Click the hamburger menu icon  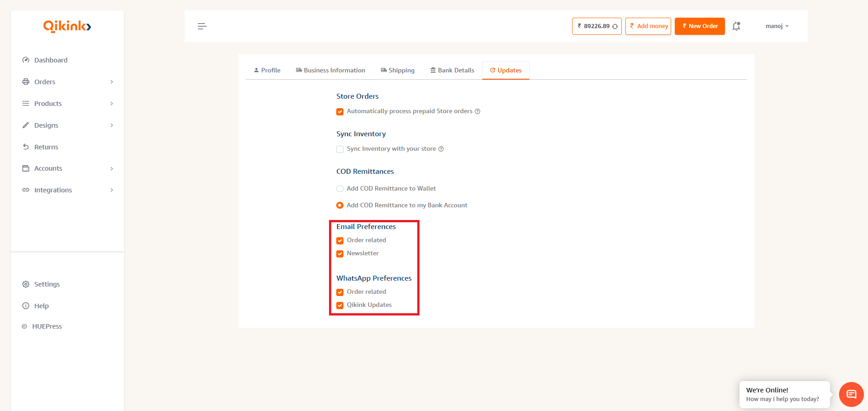(x=202, y=26)
